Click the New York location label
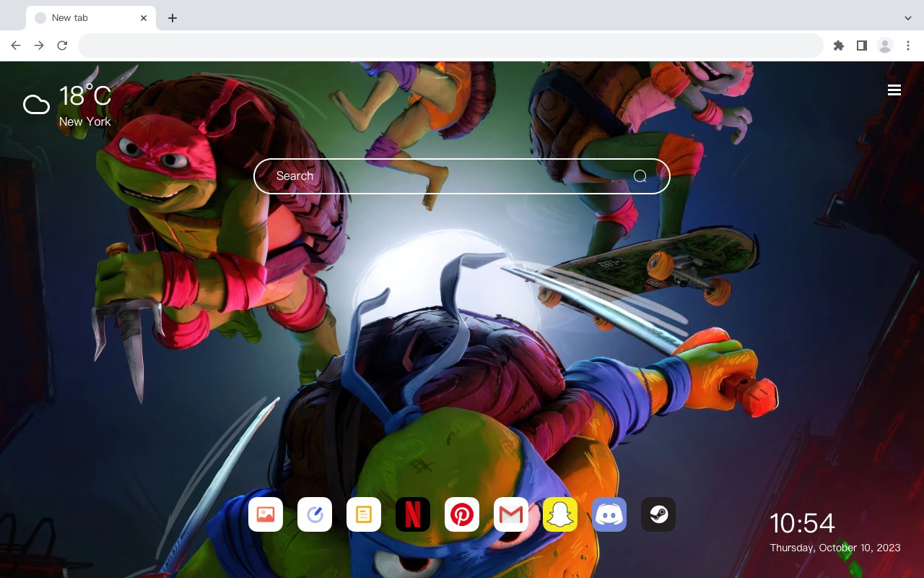 coord(85,121)
